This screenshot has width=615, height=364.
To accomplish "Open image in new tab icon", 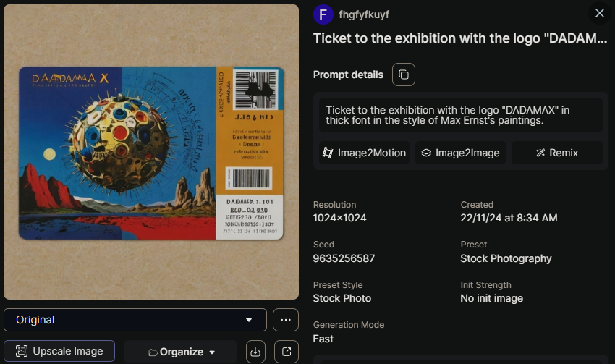I will click(x=287, y=352).
